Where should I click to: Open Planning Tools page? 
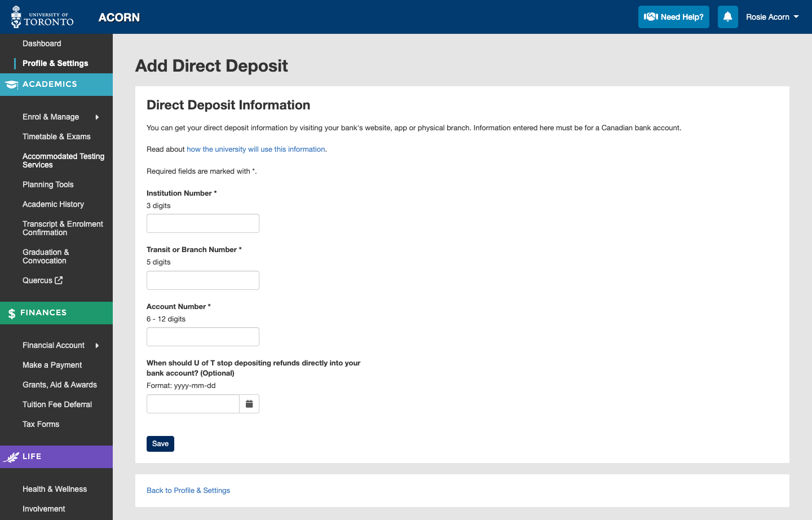click(x=48, y=184)
